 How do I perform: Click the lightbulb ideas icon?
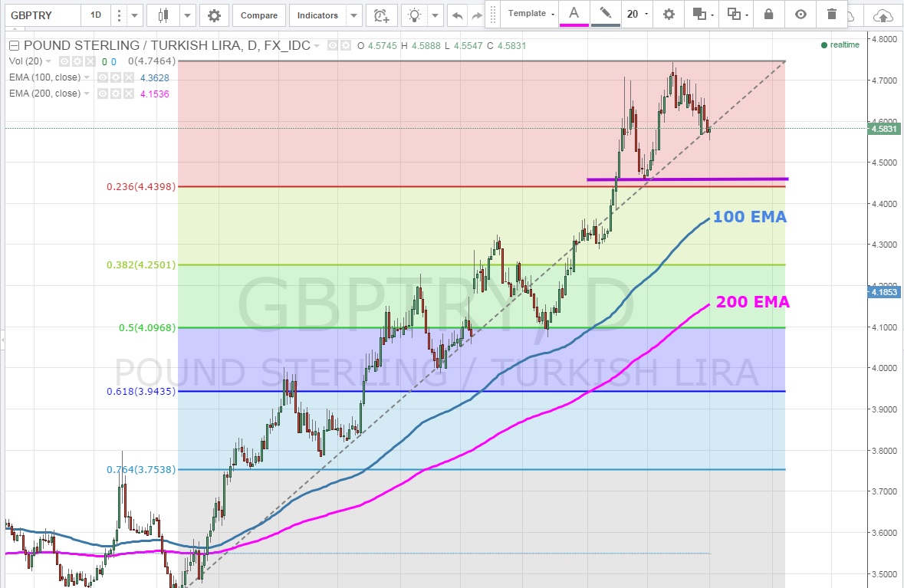coord(415,15)
